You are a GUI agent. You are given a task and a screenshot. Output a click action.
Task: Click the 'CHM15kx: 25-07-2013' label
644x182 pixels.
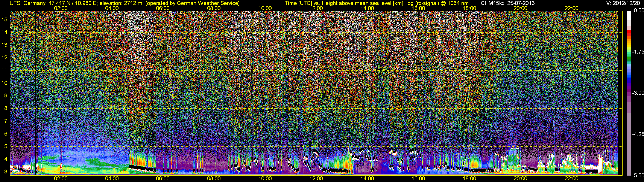tap(507, 3)
